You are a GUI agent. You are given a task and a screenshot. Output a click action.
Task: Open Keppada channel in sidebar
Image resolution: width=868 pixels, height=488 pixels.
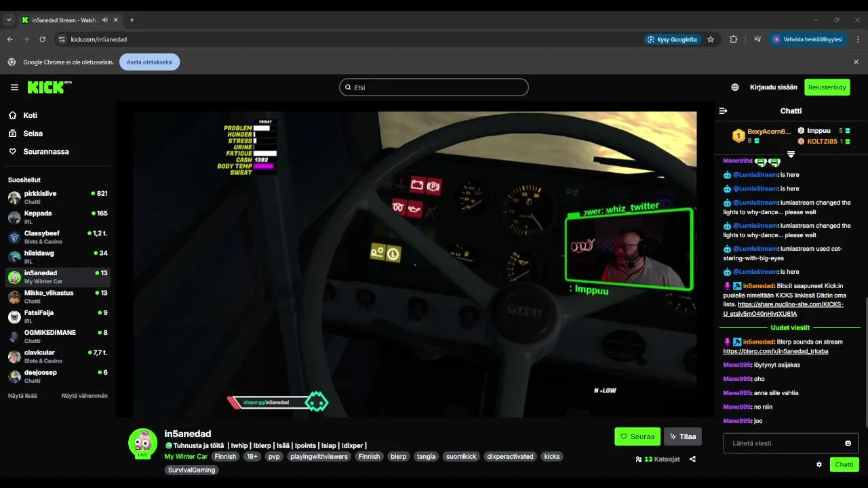58,217
